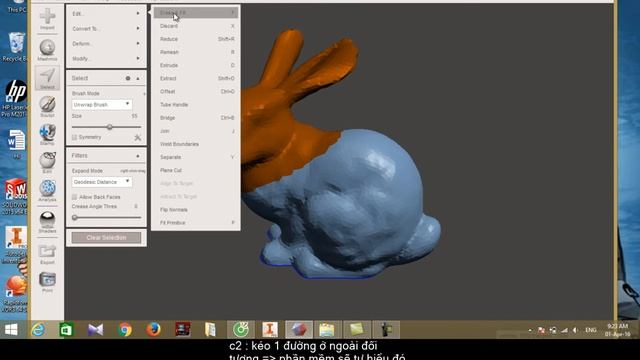This screenshot has height=360, width=640.
Task: Expand the Modify submenu
Action: pos(106,59)
